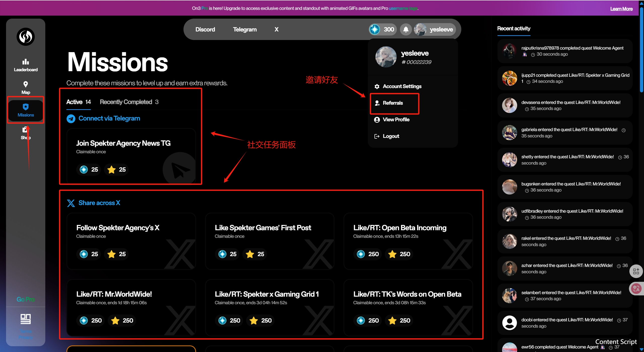Click the Discord link in top bar
This screenshot has height=352, width=644.
tap(205, 29)
